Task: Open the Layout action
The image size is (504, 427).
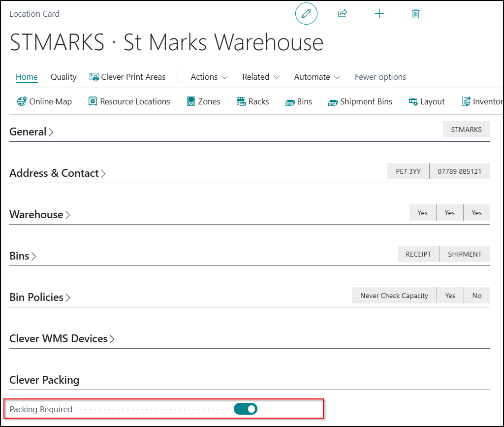Action: (x=426, y=101)
